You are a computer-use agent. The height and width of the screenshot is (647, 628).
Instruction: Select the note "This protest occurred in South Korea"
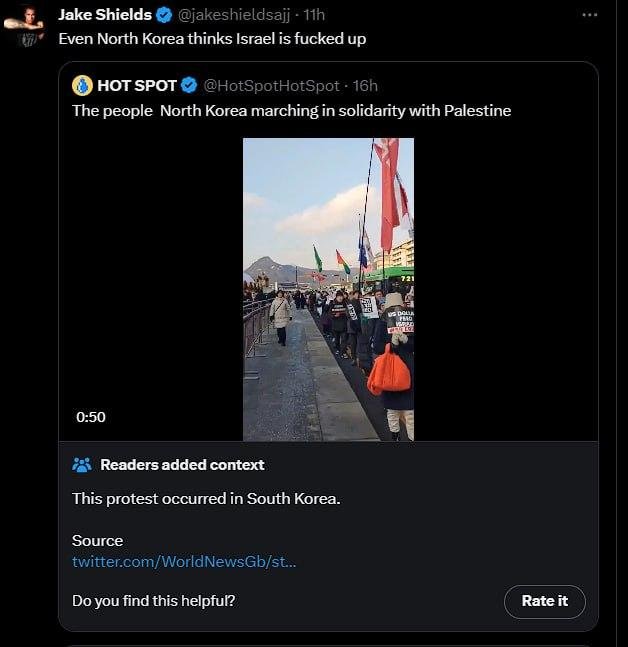206,498
